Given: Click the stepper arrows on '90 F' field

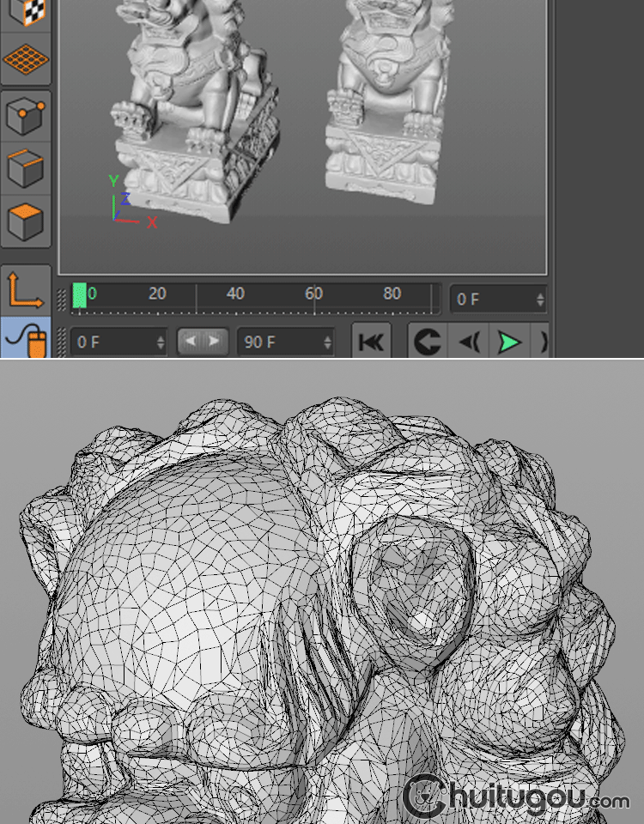Looking at the screenshot, I should coord(327,342).
